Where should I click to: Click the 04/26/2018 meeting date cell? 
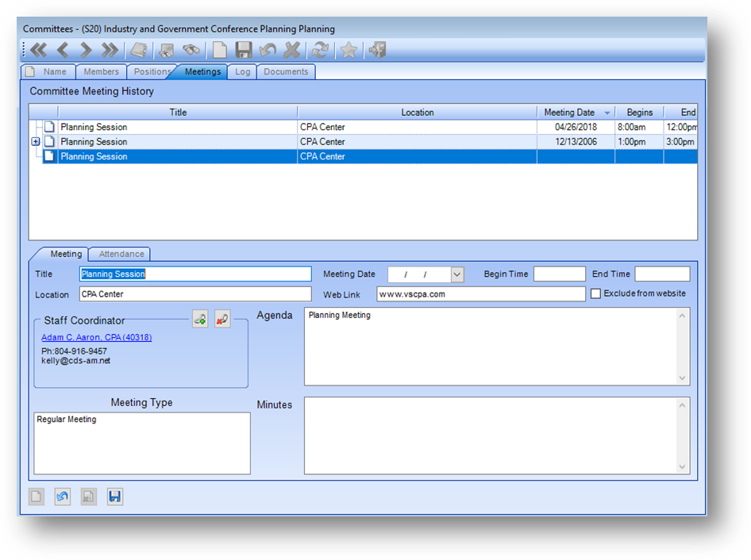coord(576,127)
